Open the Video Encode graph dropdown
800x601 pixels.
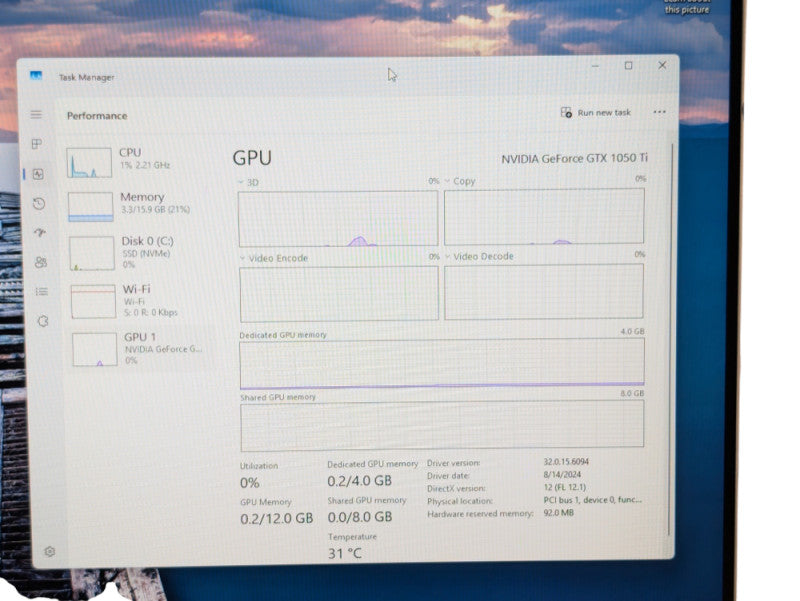point(274,258)
